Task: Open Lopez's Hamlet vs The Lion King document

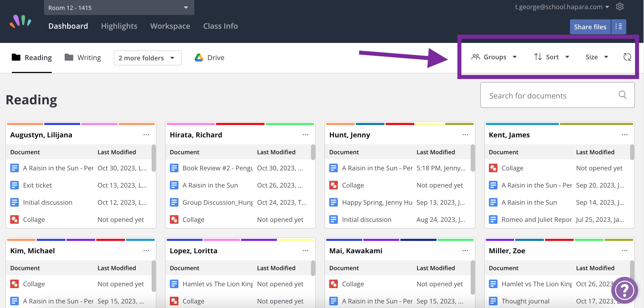Action: coord(218,284)
